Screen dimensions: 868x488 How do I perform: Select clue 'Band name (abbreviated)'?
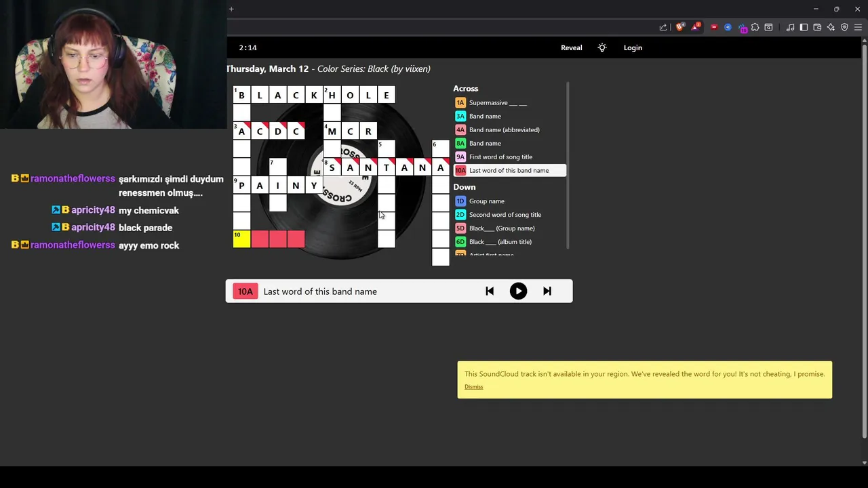coord(505,129)
